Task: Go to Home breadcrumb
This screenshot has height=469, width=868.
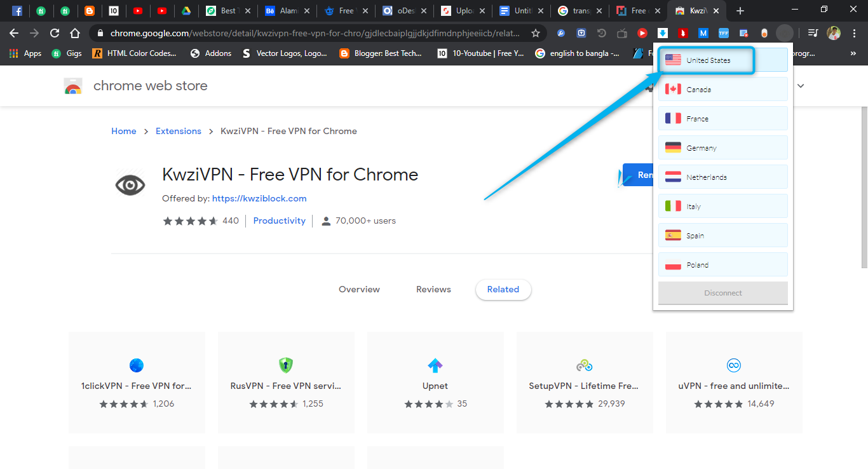Action: [x=124, y=131]
